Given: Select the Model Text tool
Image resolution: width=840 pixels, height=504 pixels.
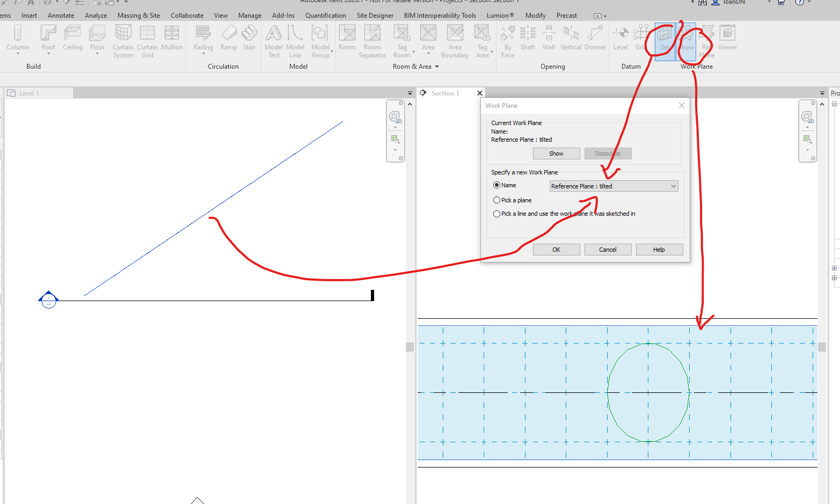Looking at the screenshot, I should click(x=274, y=41).
